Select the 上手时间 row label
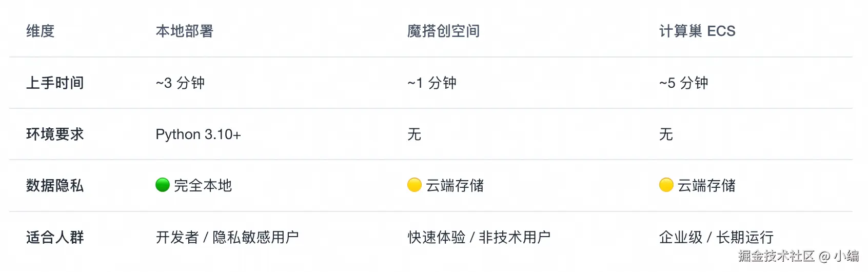868x272 pixels. [x=55, y=83]
